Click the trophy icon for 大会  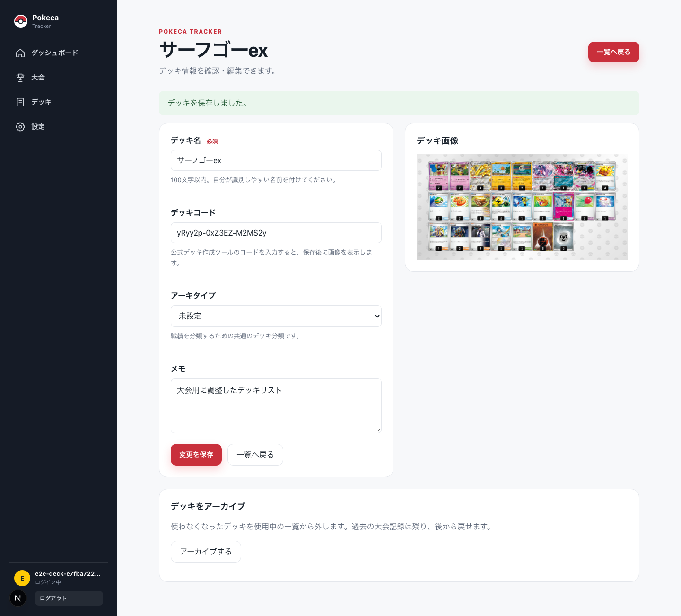tap(20, 78)
